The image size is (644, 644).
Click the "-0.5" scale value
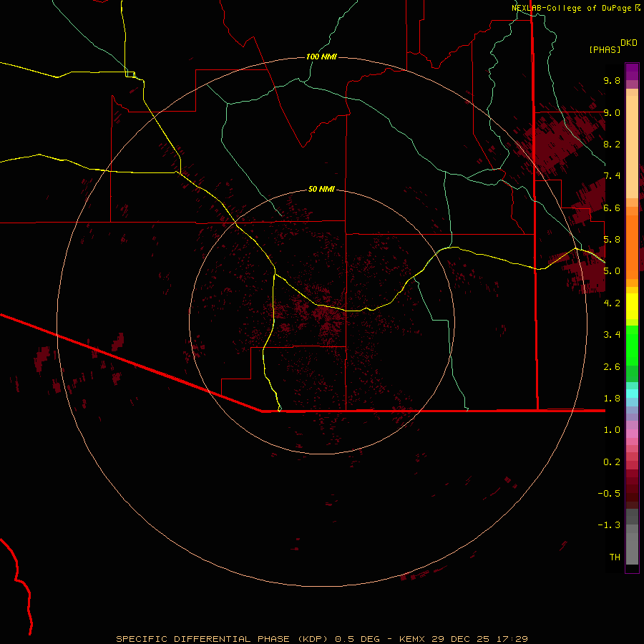point(609,494)
